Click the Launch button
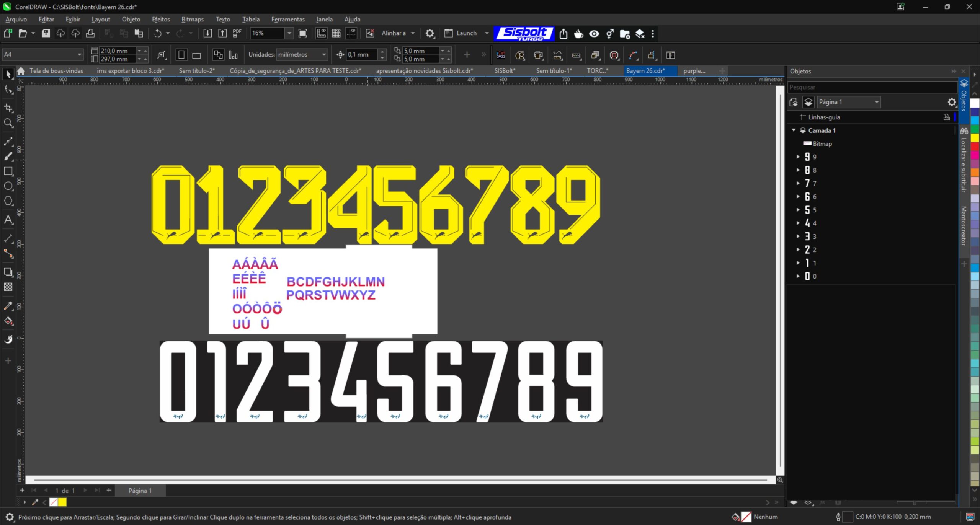 [x=466, y=33]
